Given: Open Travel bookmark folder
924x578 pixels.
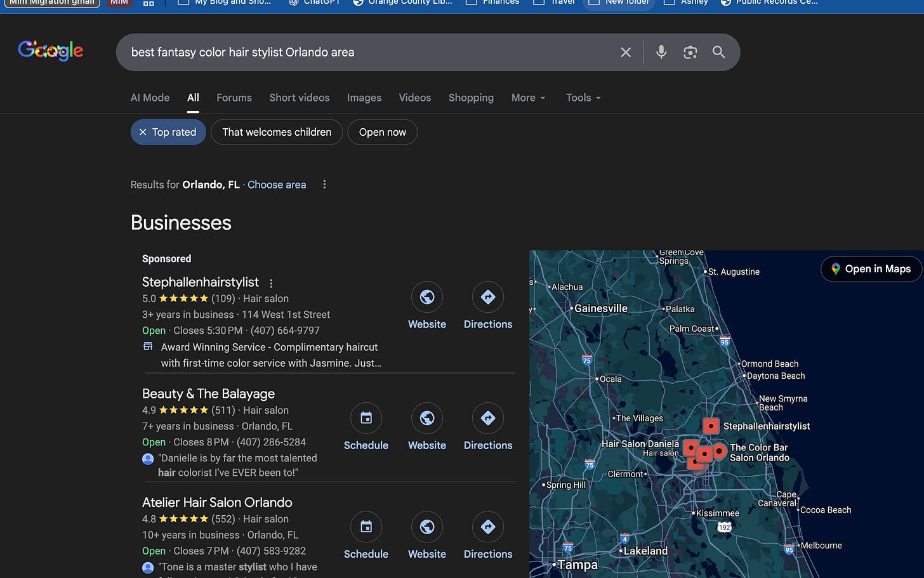Looking at the screenshot, I should (x=554, y=3).
